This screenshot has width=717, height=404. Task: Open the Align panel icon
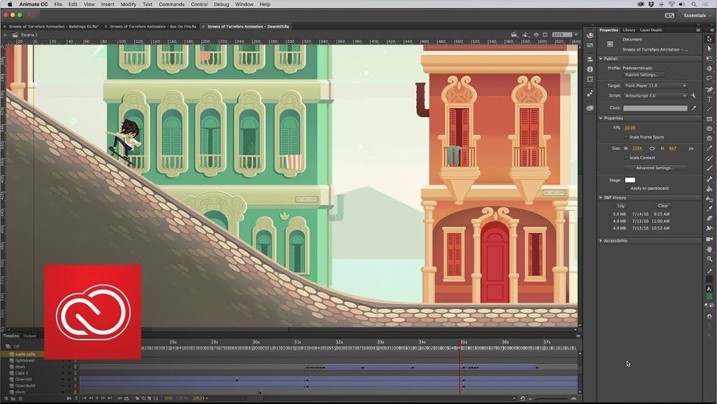click(x=590, y=59)
